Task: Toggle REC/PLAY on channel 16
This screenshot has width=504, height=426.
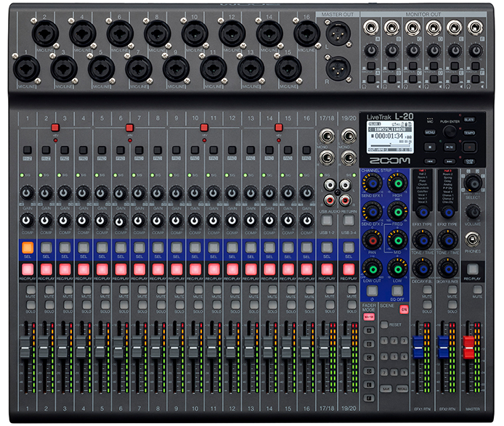Action: point(306,269)
